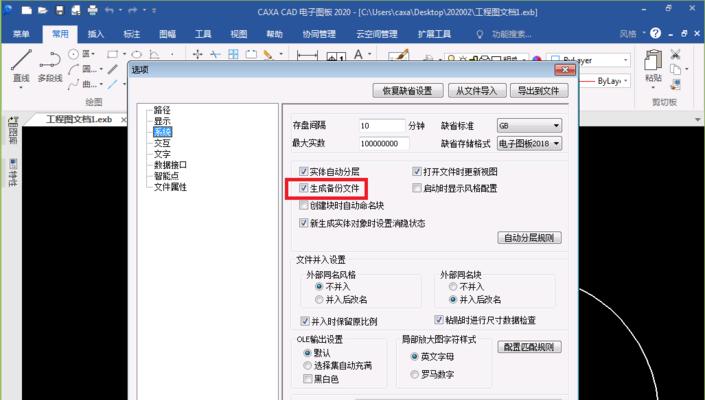The width and height of the screenshot is (705, 400).
Task: Open the 菜单 menu
Action: [x=21, y=34]
